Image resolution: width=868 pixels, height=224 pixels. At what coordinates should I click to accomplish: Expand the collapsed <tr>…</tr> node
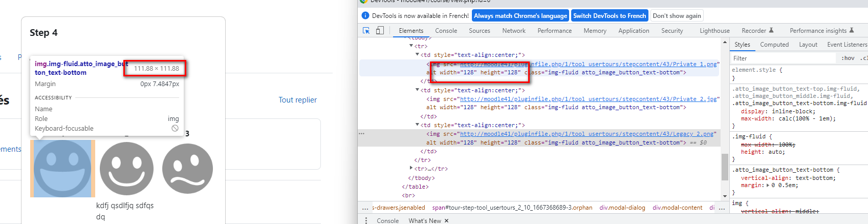(x=411, y=168)
